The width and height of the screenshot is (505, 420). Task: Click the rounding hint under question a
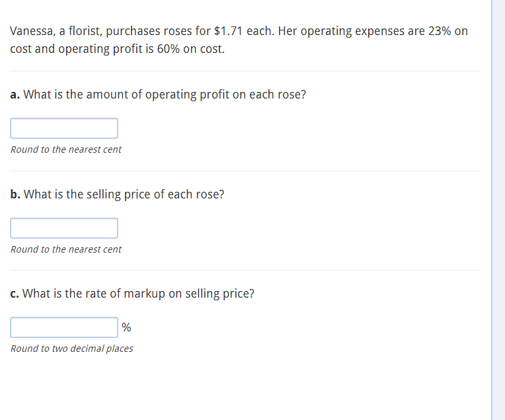66,149
